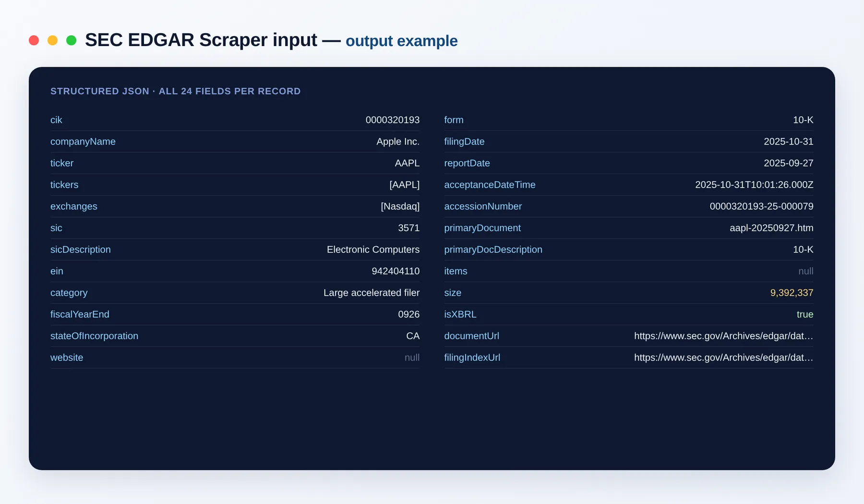Click the 'companyName' field label

83,142
